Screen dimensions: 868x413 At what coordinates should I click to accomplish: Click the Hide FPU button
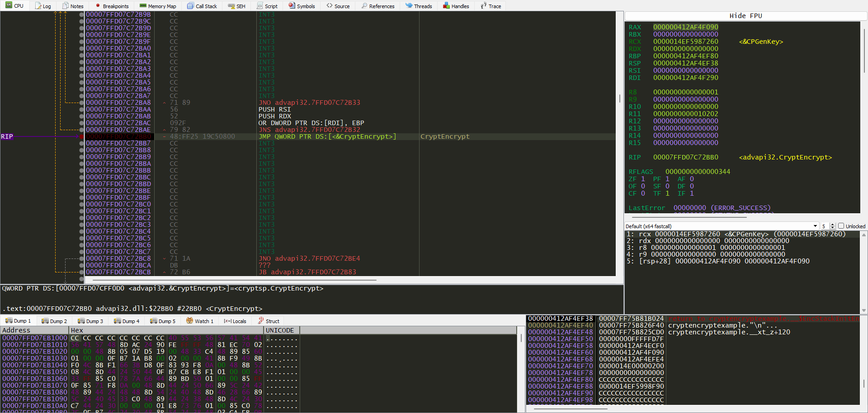point(745,16)
